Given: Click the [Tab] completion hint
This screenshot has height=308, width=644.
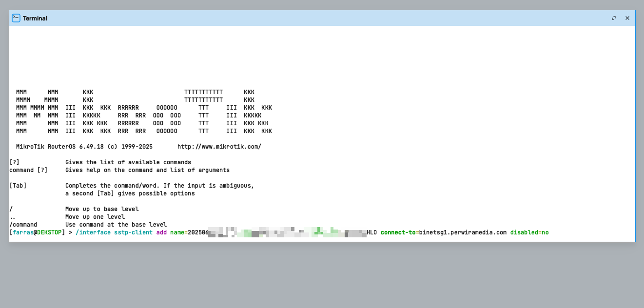Looking at the screenshot, I should tap(18, 186).
